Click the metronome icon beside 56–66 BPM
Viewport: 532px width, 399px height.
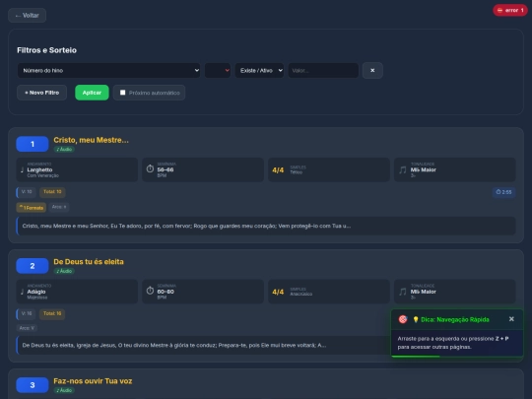pyautogui.click(x=150, y=168)
